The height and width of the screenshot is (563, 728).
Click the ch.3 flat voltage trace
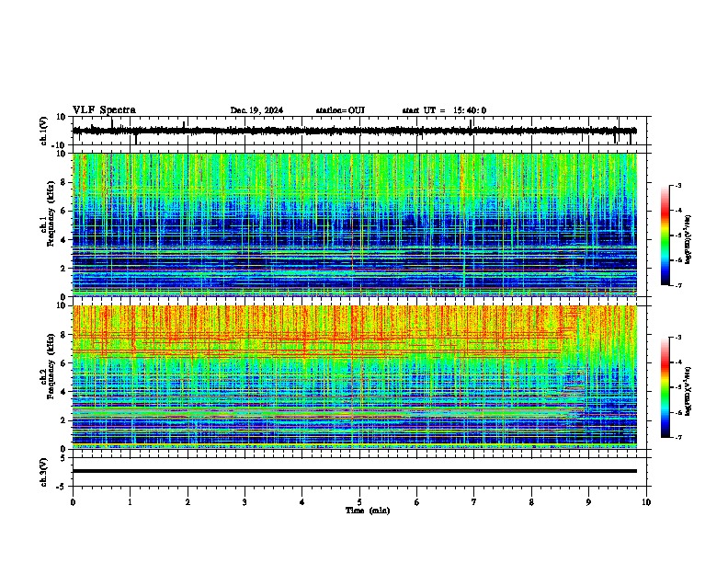click(x=355, y=471)
